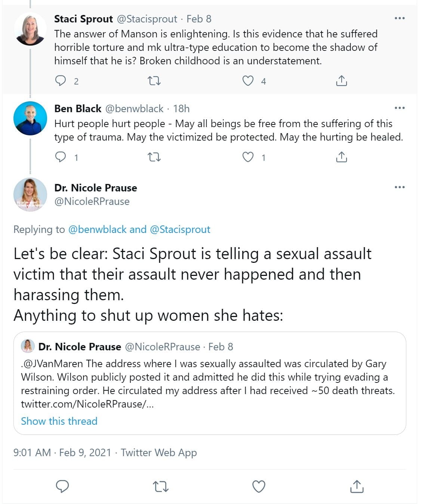Open Ben Black's profile avatar
422x504 pixels.
coord(30,118)
